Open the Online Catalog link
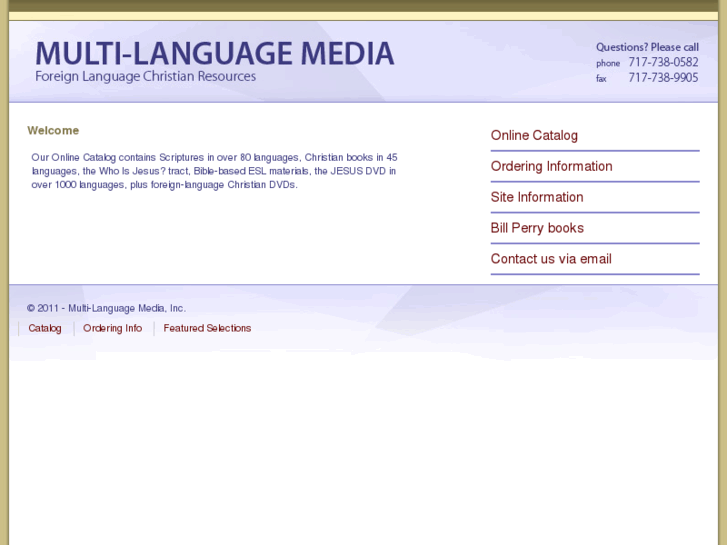 pos(534,135)
